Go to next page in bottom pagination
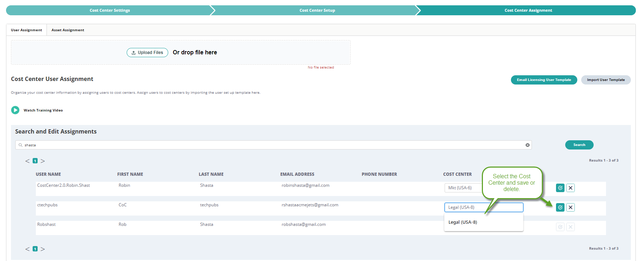Viewport: 644px width, 261px height. (x=43, y=249)
